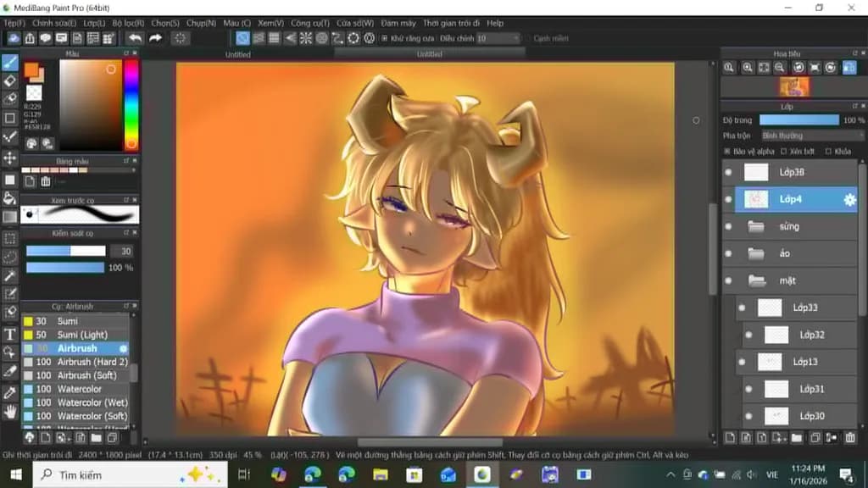The image size is (868, 488).
Task: Select the Text tool
Action: [x=10, y=334]
